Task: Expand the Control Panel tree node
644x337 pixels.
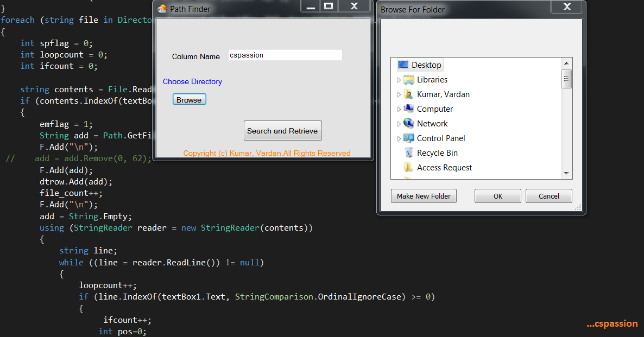Action: click(x=399, y=139)
